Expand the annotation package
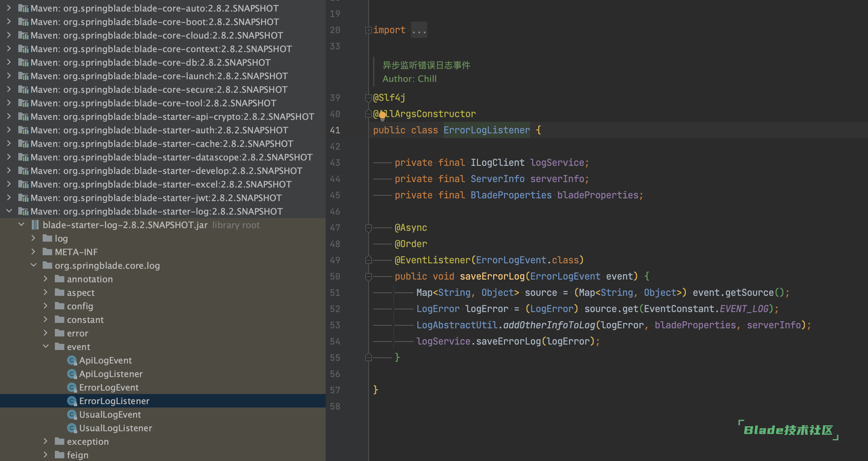This screenshot has height=461, width=868. [46, 279]
